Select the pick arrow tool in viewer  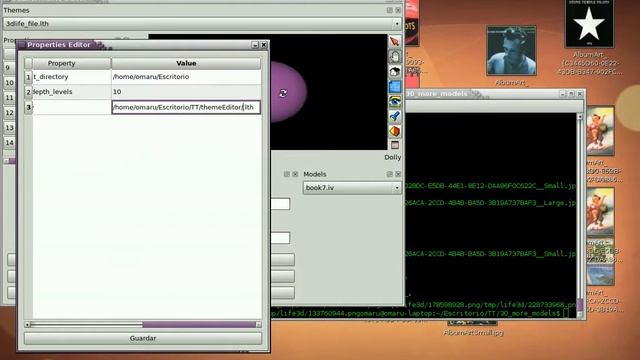click(x=394, y=42)
